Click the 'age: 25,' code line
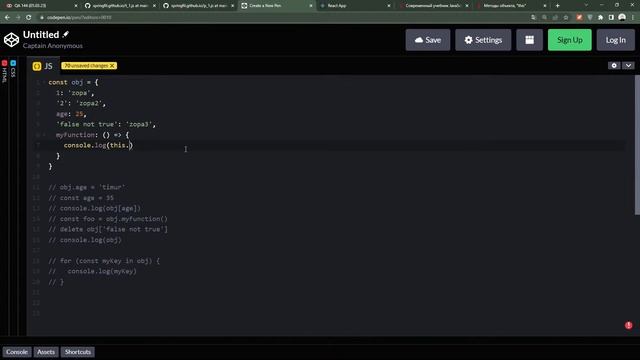This screenshot has width=640, height=360. tap(71, 114)
